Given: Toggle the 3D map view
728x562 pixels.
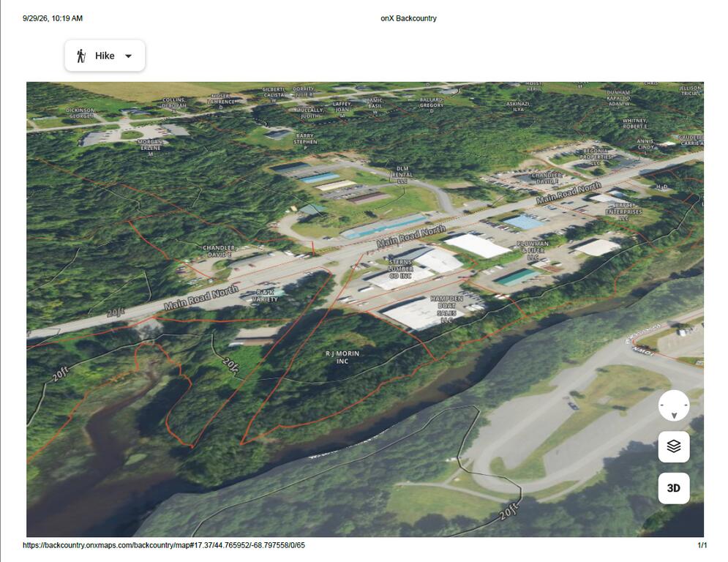Looking at the screenshot, I should (674, 487).
